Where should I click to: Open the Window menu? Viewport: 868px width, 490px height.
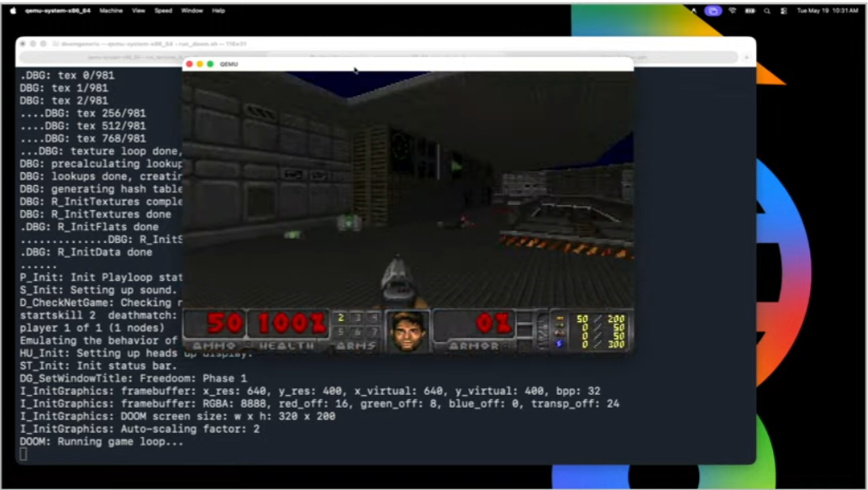pyautogui.click(x=192, y=11)
